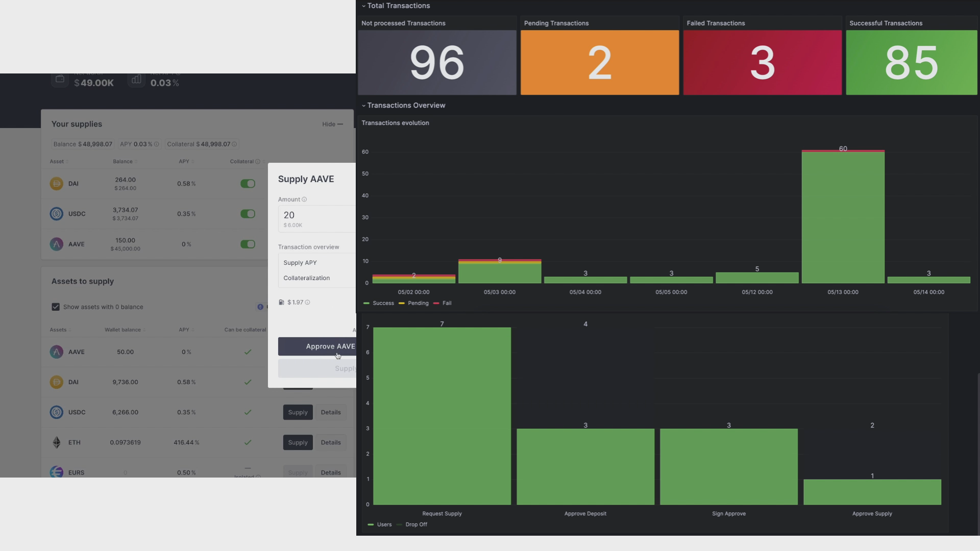This screenshot has height=551, width=980.
Task: Toggle Drop Off series in funnel chart legend
Action: (x=411, y=524)
